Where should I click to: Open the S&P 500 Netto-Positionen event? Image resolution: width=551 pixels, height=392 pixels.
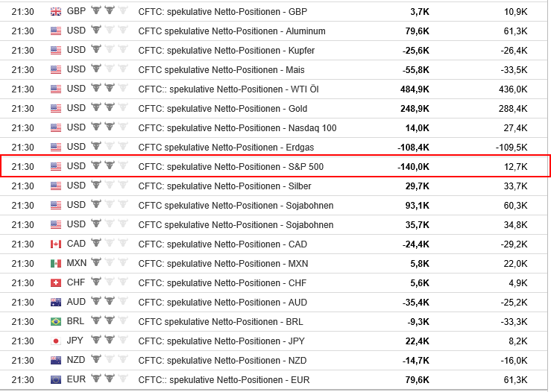point(230,166)
